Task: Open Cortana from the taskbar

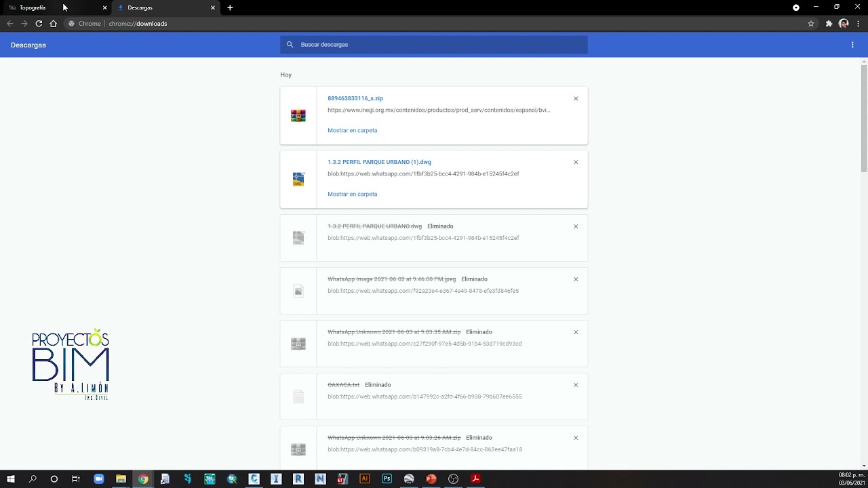Action: pyautogui.click(x=54, y=479)
